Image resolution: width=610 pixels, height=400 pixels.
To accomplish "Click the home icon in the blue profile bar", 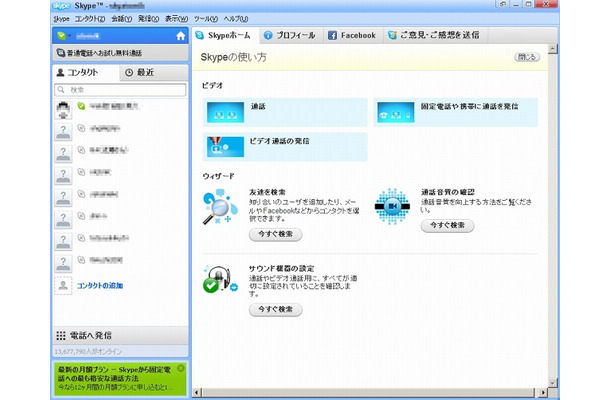I will click(x=181, y=36).
